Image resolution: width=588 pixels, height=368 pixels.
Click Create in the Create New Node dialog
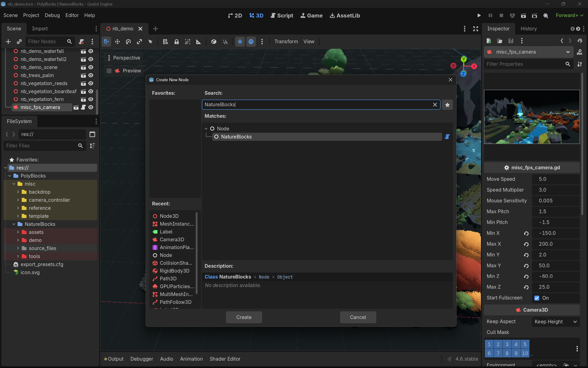point(244,317)
